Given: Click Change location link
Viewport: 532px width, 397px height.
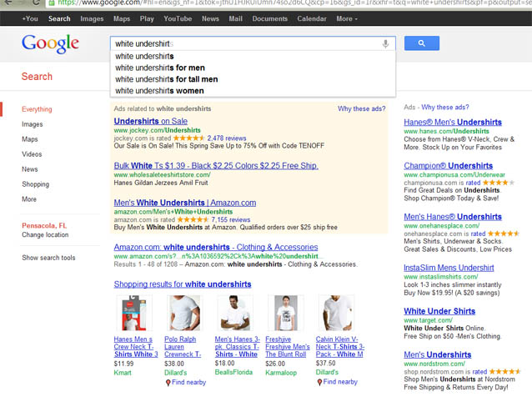Looking at the screenshot, I should [x=45, y=235].
